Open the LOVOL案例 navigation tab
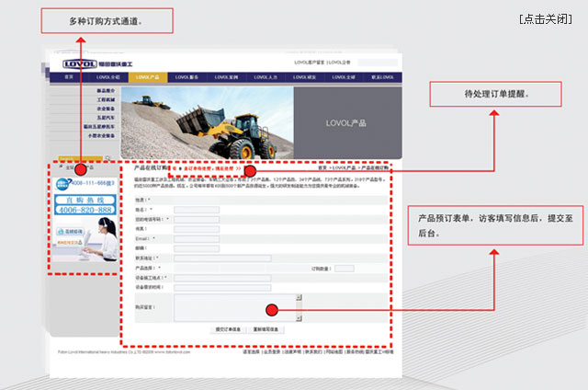This screenshot has width=588, height=390. [226, 77]
